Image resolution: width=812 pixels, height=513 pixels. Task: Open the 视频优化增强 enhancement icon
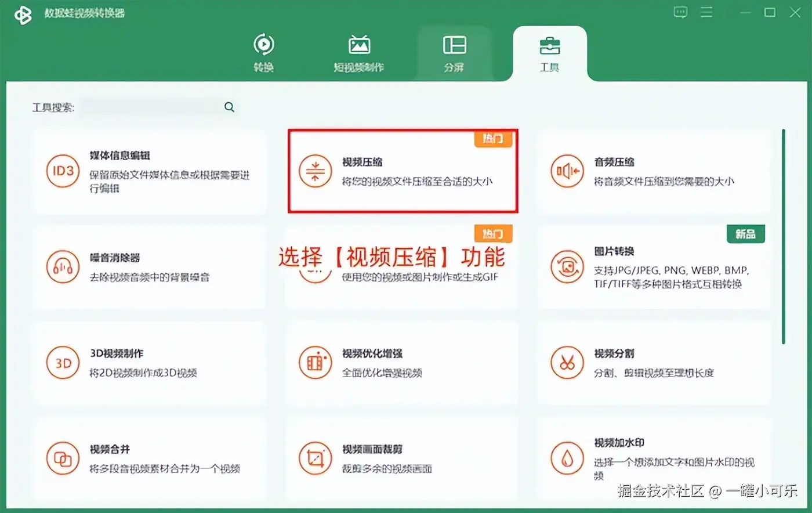coord(315,363)
